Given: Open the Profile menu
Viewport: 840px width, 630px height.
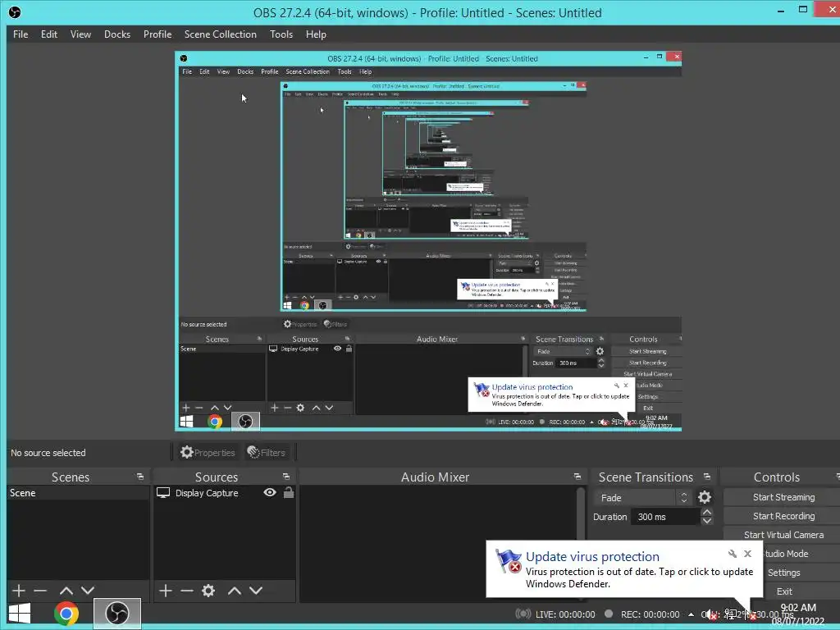Looking at the screenshot, I should click(157, 34).
